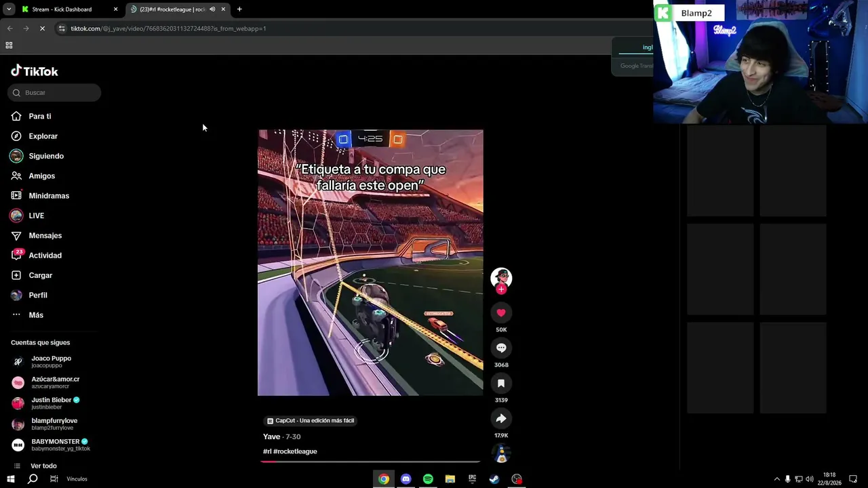Viewport: 868px width, 488px height.
Task: Open the Windows Start menu
Action: tap(11, 479)
